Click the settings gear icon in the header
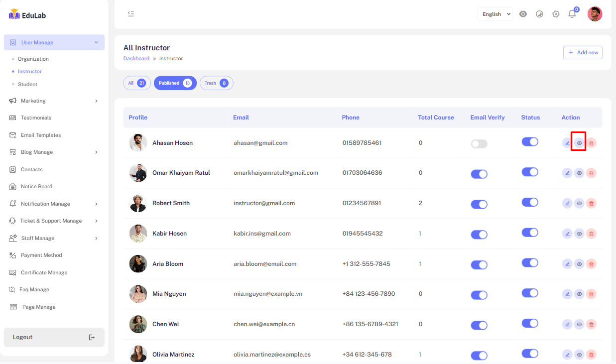 click(556, 14)
